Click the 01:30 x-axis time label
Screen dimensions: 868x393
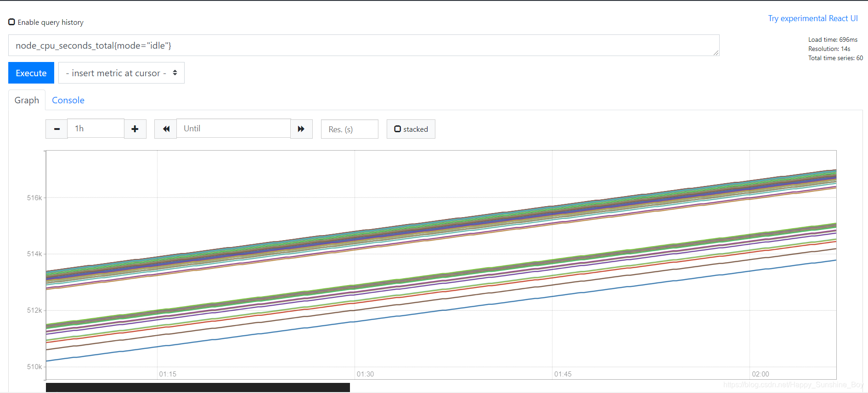[x=365, y=374]
